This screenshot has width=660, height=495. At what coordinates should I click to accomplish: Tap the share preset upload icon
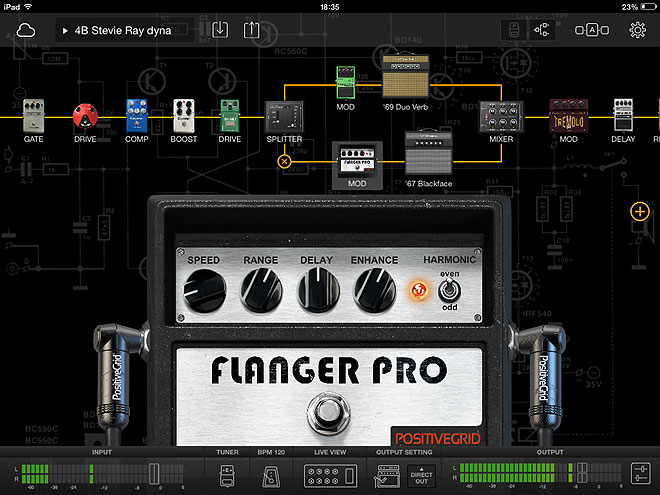coord(251,30)
